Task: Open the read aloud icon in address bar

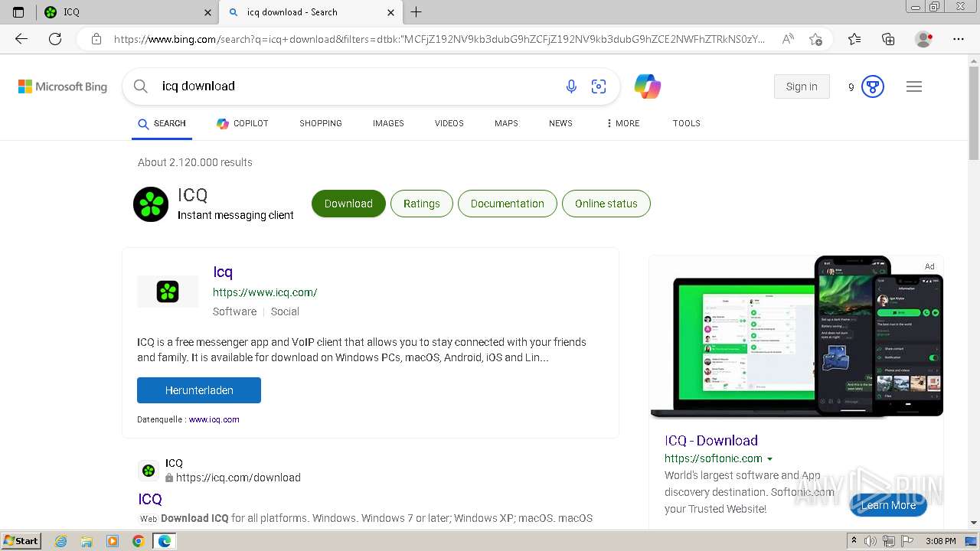Action: coord(788,39)
